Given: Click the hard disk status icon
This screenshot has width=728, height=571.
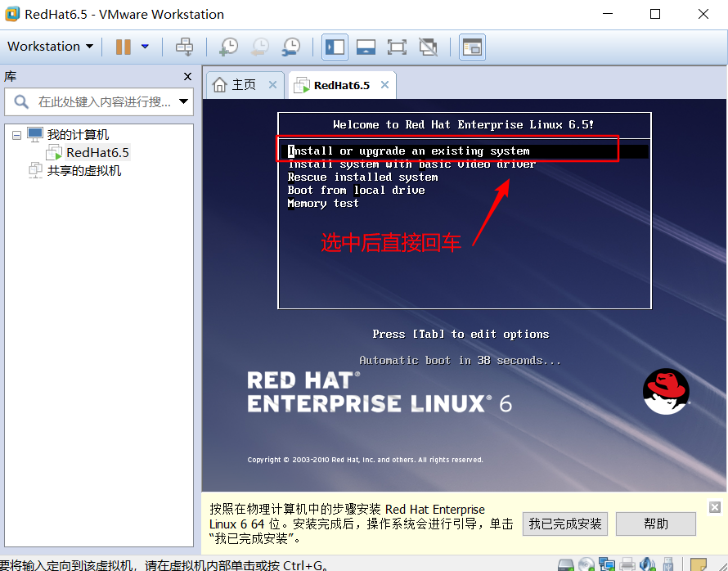Looking at the screenshot, I should coord(566,564).
